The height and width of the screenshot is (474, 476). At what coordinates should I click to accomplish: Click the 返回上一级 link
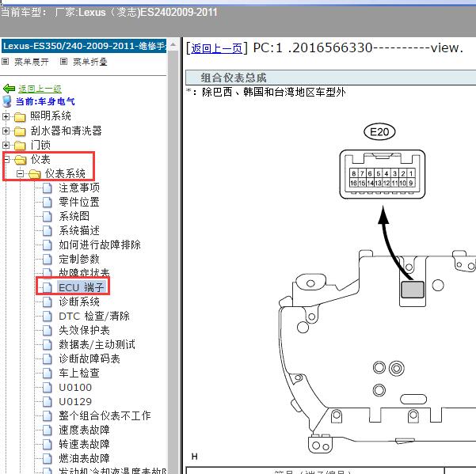click(40, 89)
